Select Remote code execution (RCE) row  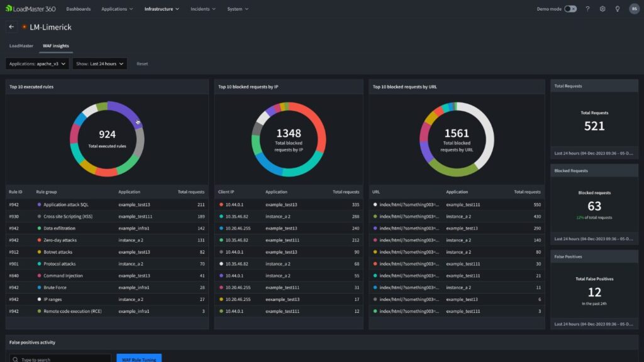[107, 311]
